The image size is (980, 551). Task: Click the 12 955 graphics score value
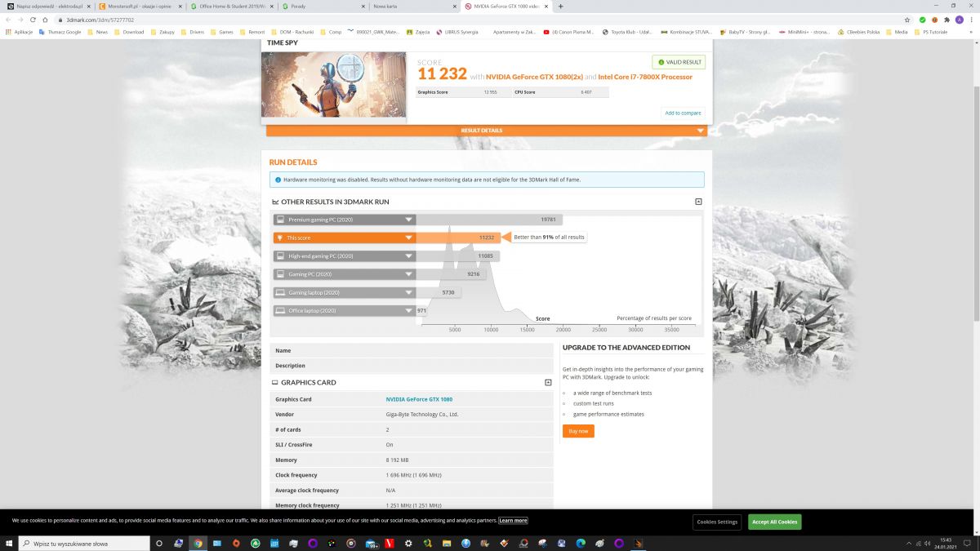click(490, 92)
